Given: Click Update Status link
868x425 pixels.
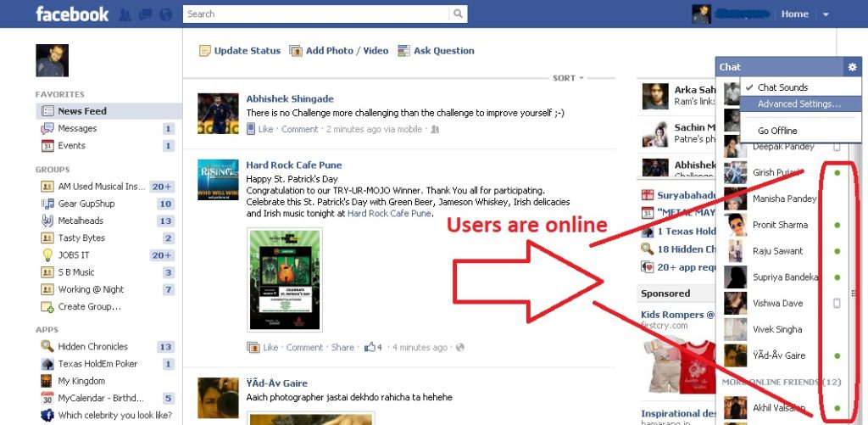Looking at the screenshot, I should tap(247, 51).
